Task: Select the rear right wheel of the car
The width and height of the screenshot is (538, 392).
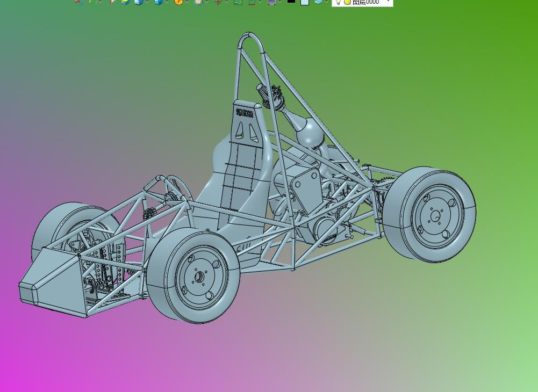Action: point(429,215)
